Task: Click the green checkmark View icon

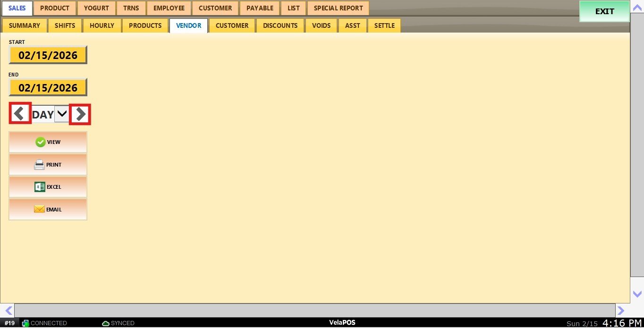Action: point(41,142)
